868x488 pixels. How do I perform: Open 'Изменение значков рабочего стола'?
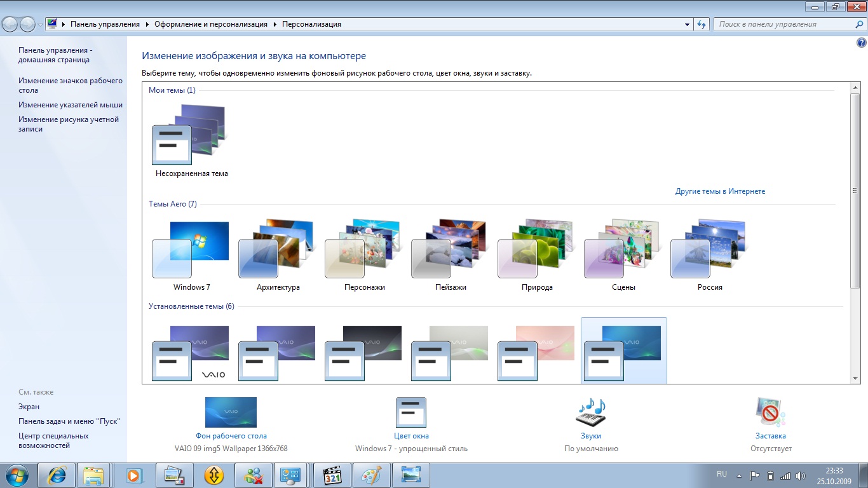pos(71,86)
